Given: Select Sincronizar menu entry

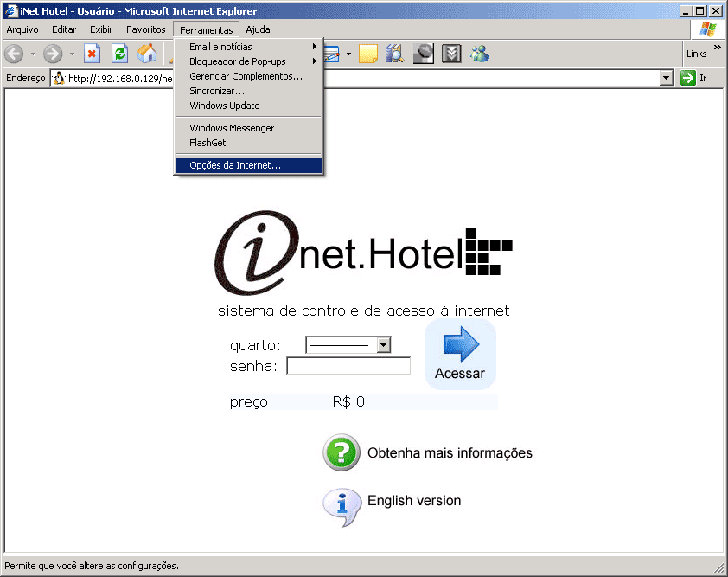Looking at the screenshot, I should [248, 91].
